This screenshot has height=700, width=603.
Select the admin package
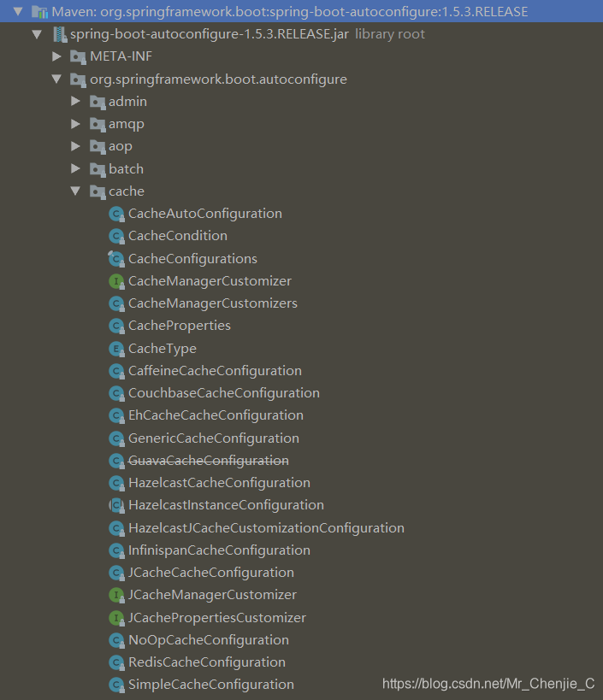127,102
